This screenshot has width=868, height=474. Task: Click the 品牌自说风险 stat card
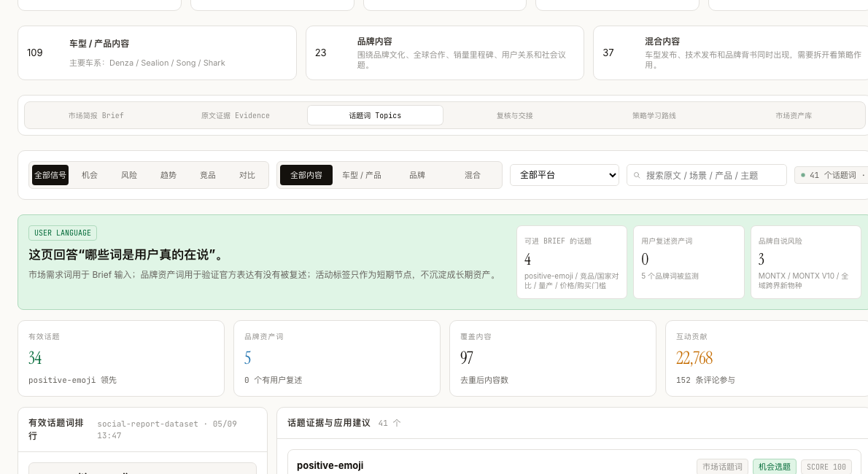(x=805, y=262)
